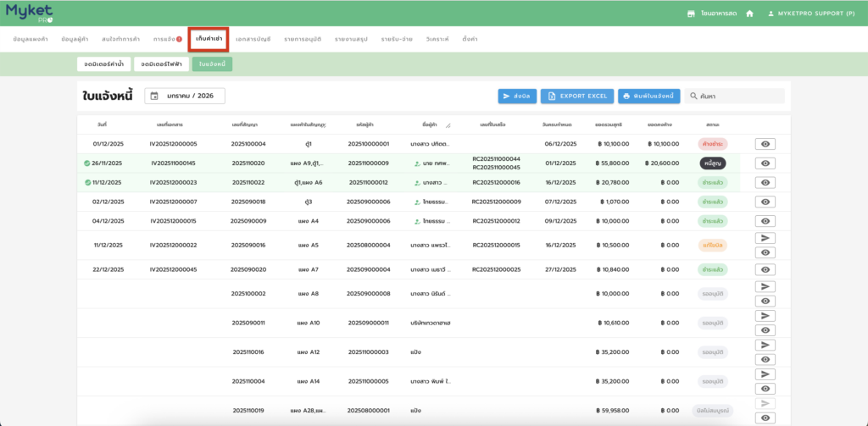Show details for invoice IV202512000045 via eye
The image size is (868, 426).
click(x=765, y=270)
